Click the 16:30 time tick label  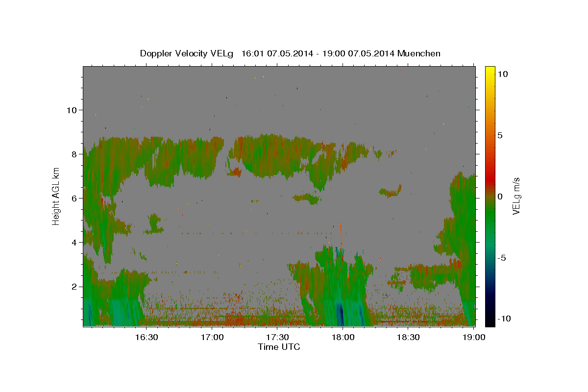[x=147, y=337]
